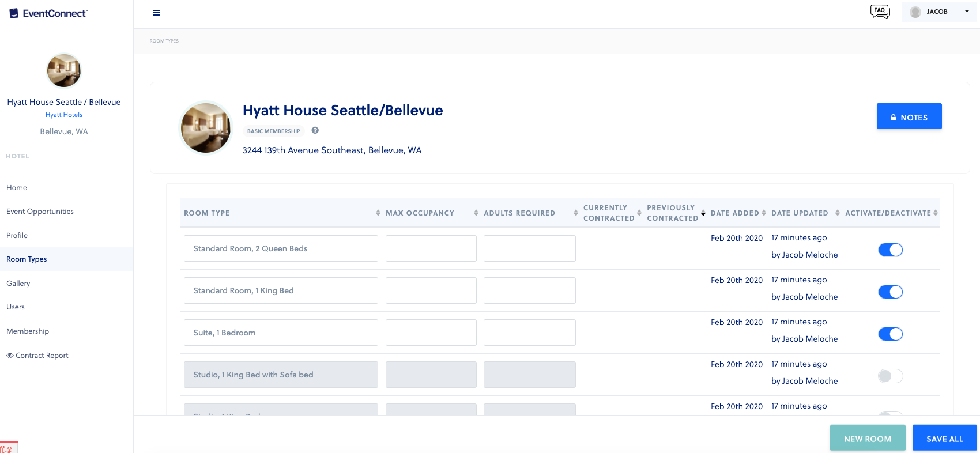Click the membership help question icon

point(315,130)
